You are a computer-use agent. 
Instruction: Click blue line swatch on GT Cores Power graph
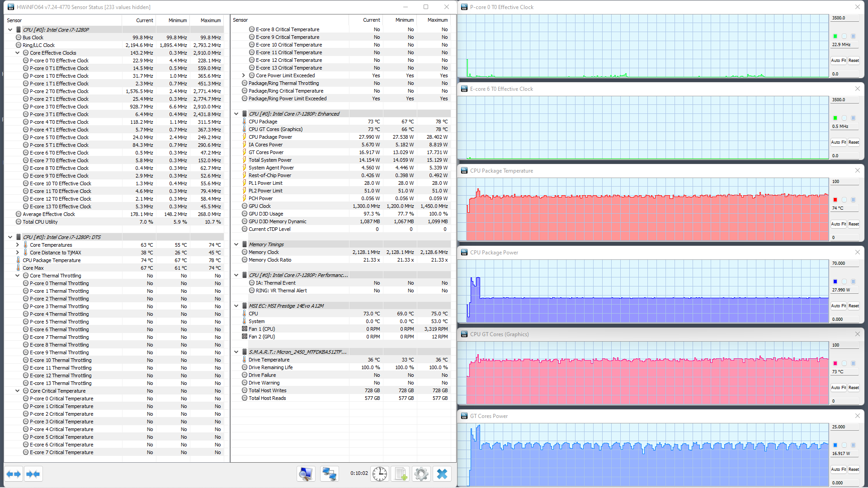pos(835,445)
